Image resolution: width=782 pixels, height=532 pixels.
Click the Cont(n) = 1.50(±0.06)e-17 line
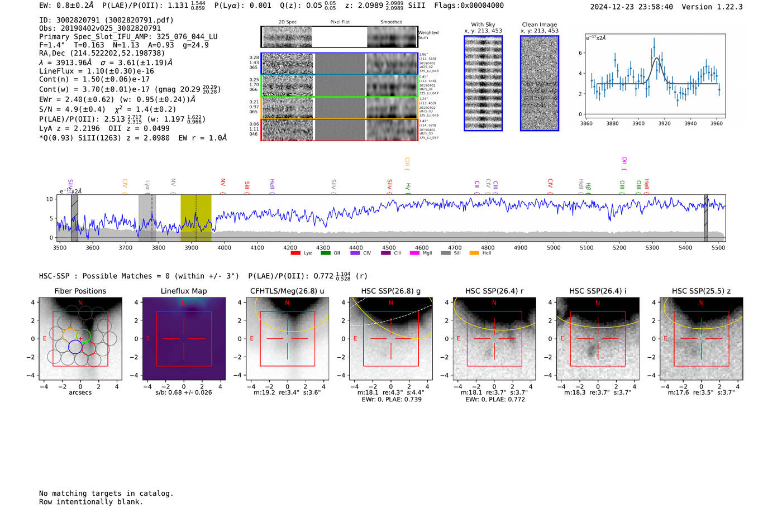click(94, 79)
